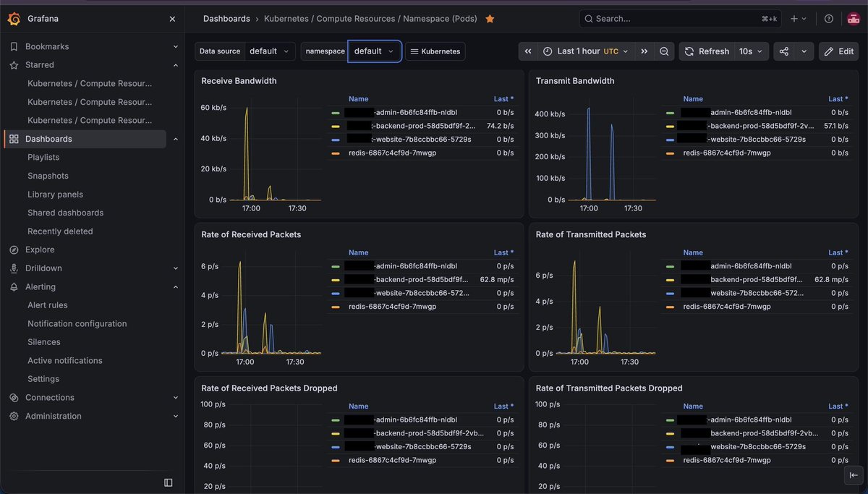Click the Administration gear icon
Viewport: 868px width, 494px height.
point(14,416)
